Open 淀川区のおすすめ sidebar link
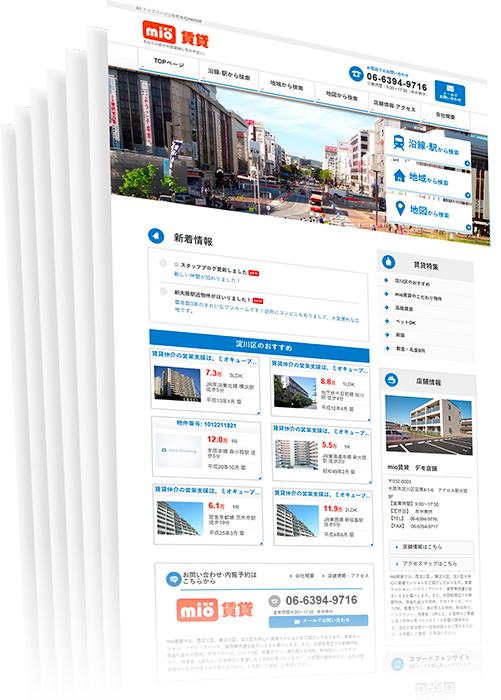 pos(412,283)
